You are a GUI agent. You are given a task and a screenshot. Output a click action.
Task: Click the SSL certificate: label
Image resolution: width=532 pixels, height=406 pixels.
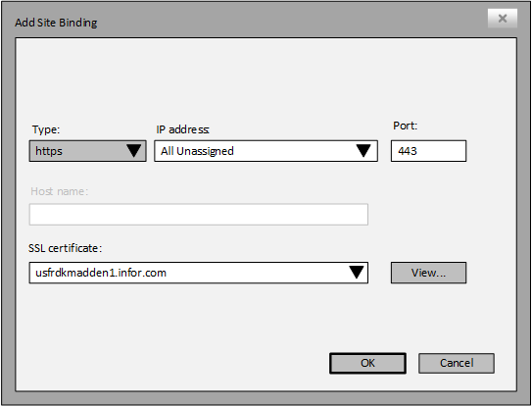tap(65, 248)
